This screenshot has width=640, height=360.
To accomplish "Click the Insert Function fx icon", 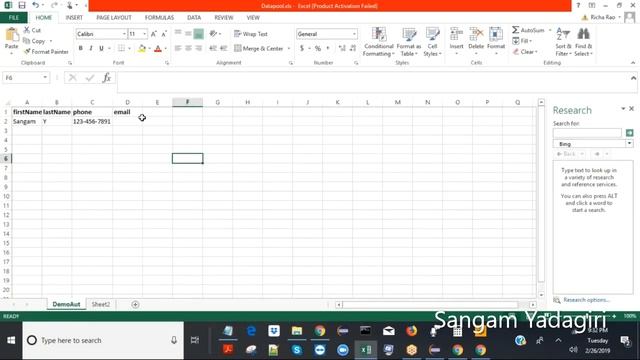I will point(107,78).
